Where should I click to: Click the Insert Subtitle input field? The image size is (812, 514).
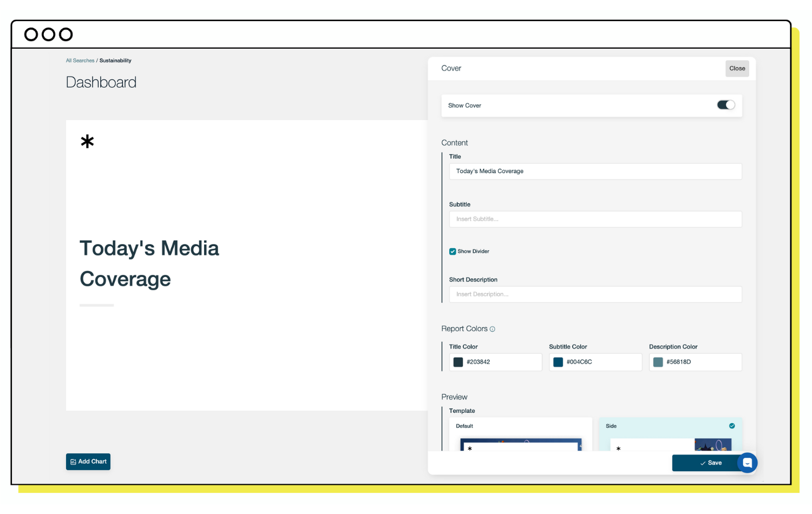595,219
